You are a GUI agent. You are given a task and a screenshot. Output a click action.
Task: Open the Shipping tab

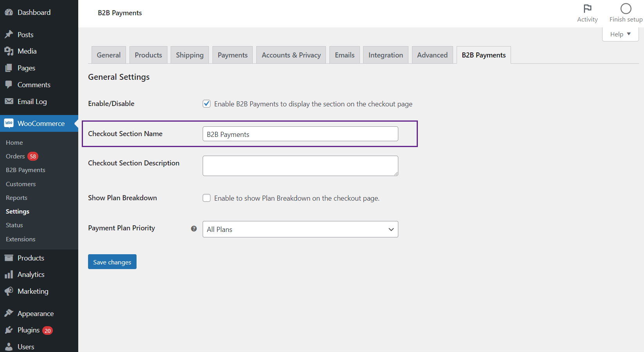[x=190, y=55]
